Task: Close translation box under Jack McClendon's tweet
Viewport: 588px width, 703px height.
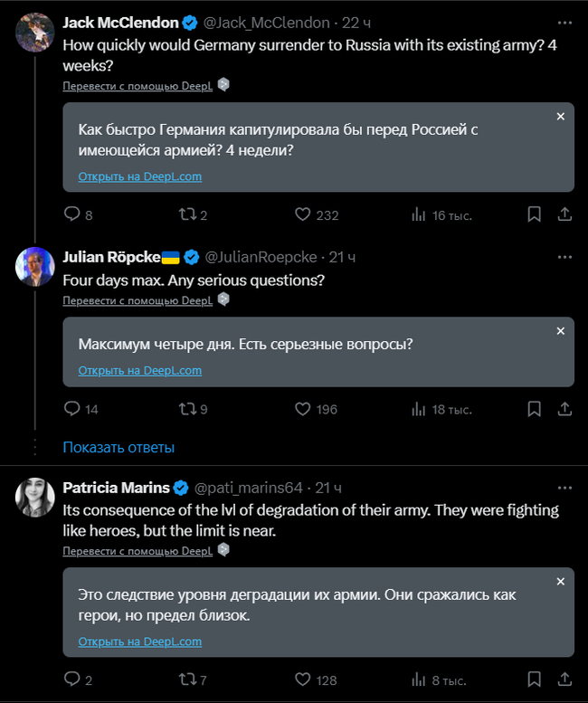Action: pyautogui.click(x=560, y=117)
